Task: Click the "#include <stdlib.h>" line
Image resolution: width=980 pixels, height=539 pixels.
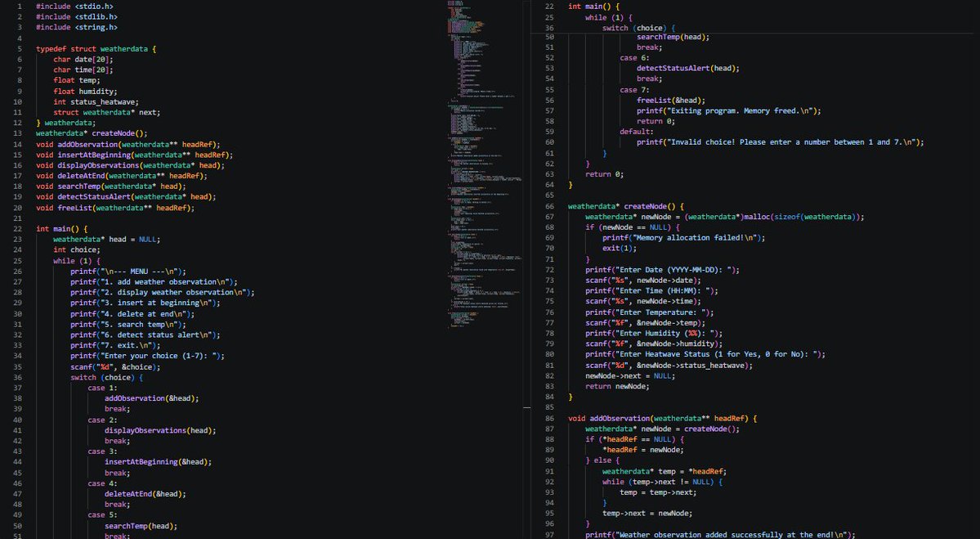Action: (76, 17)
